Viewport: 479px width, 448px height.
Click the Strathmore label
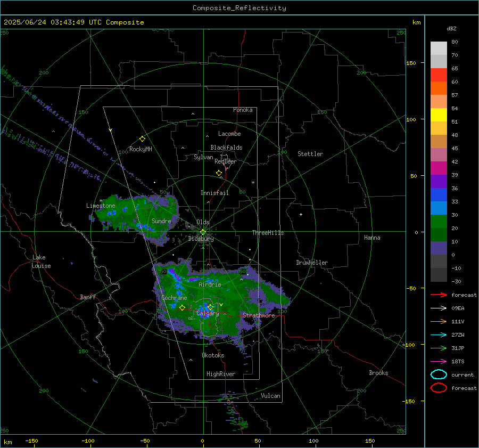(x=259, y=315)
